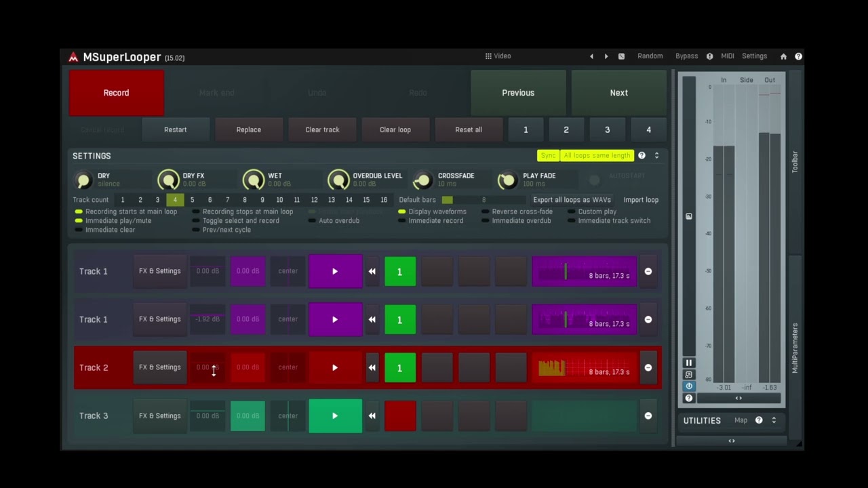Open help for the Settings section
The width and height of the screenshot is (868, 488).
pos(642,156)
